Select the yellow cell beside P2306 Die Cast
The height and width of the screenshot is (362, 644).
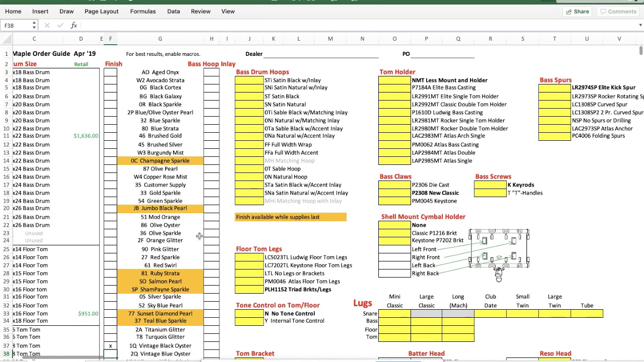394,185
